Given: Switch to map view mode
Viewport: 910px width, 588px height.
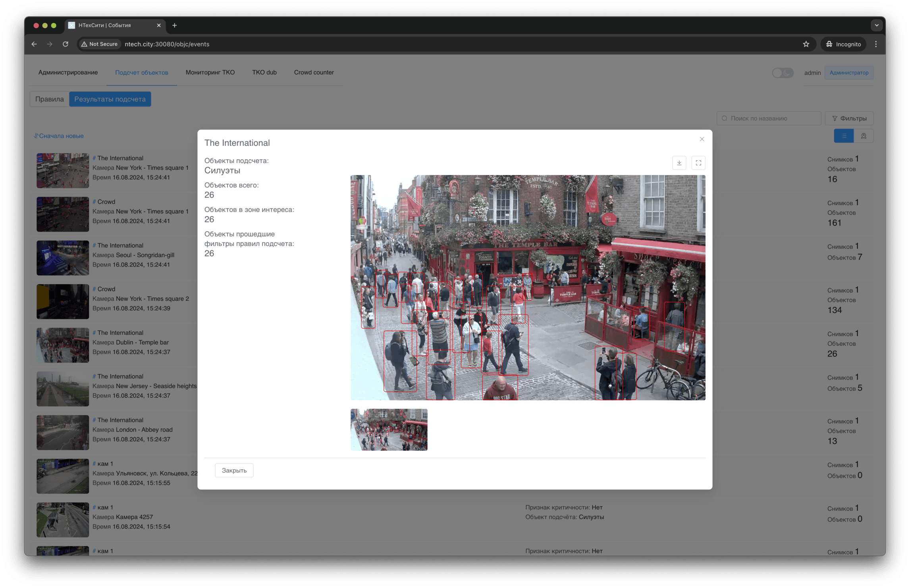Looking at the screenshot, I should tap(863, 136).
